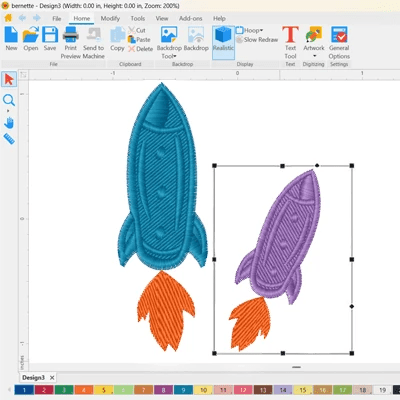
Task: Click the ruler origin corner box
Action: [23, 75]
